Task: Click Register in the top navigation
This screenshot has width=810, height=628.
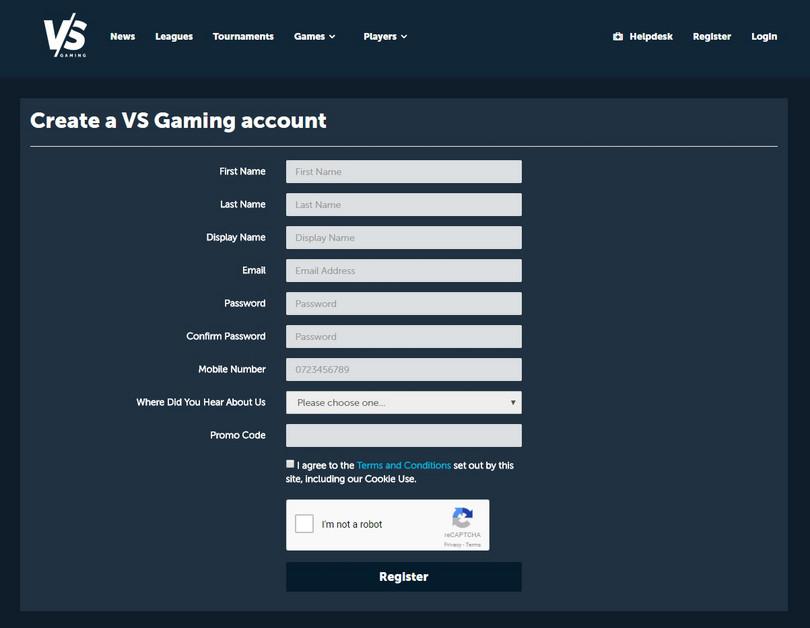Action: coord(712,37)
